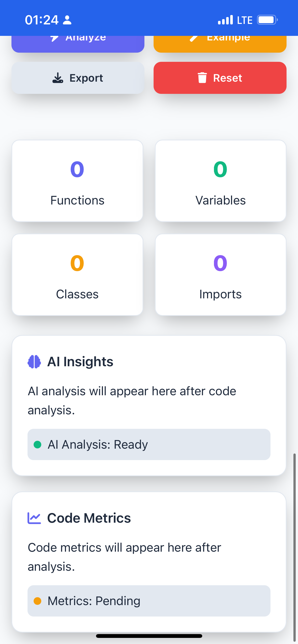
Task: Export the analysis results
Action: 78,78
